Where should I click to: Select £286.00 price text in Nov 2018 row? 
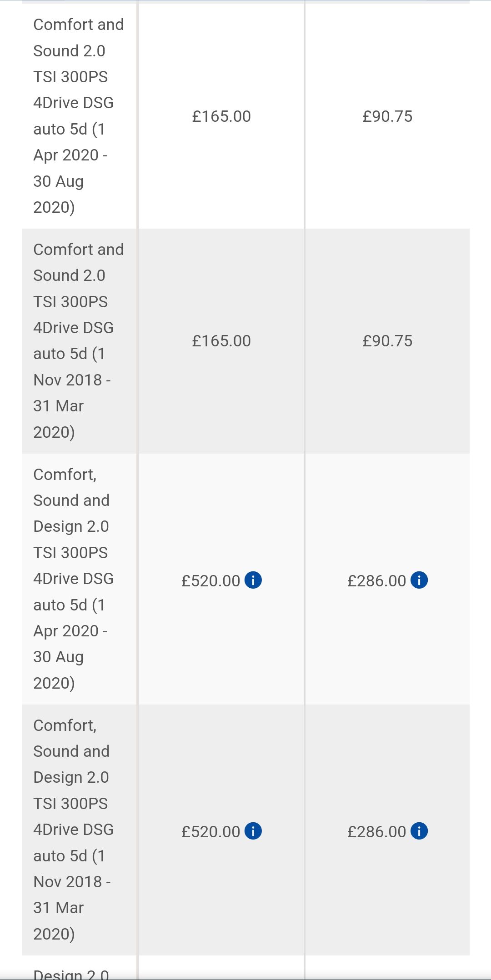376,832
